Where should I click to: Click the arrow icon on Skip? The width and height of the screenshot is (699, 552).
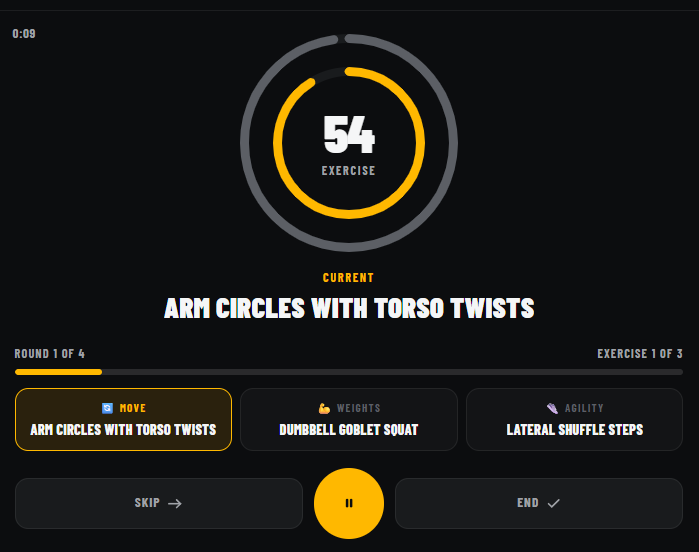[x=175, y=503]
